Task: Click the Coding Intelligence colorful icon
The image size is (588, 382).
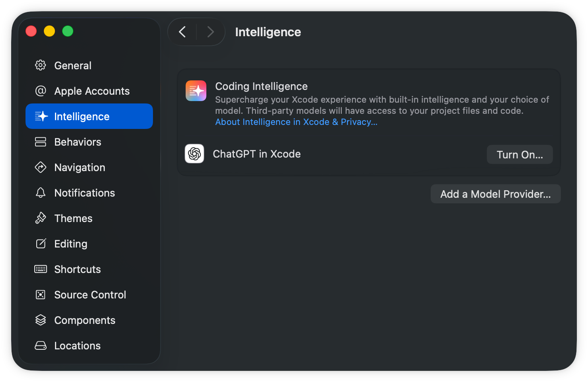Action: 196,91
